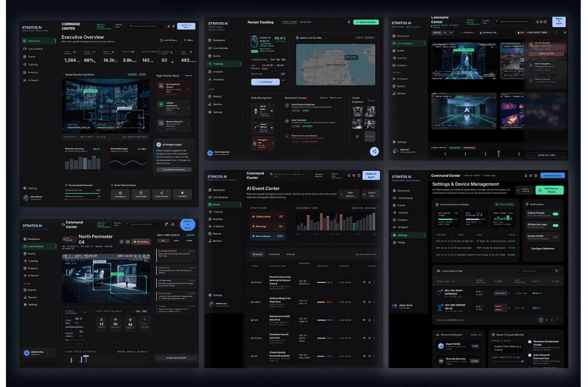This screenshot has height=387, width=588.
Task: Click the funnel icon in Active Device Fleet
Action: 557,271
